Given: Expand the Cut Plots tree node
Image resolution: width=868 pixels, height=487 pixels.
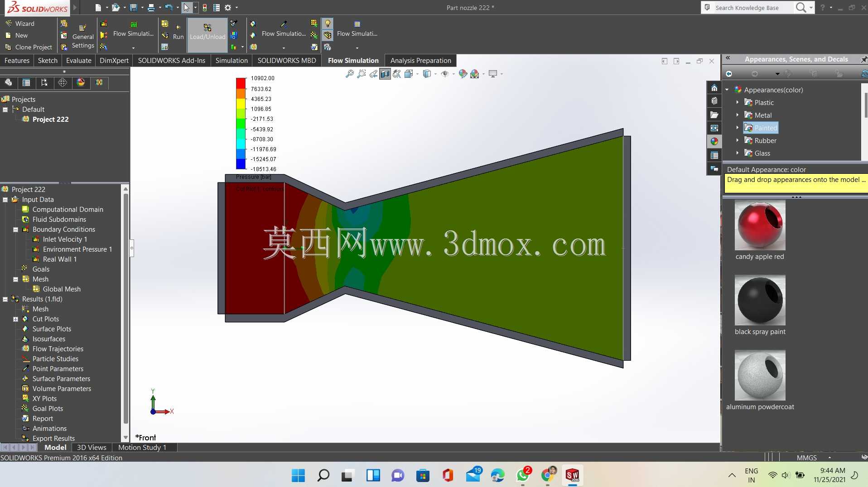Looking at the screenshot, I should tap(15, 319).
